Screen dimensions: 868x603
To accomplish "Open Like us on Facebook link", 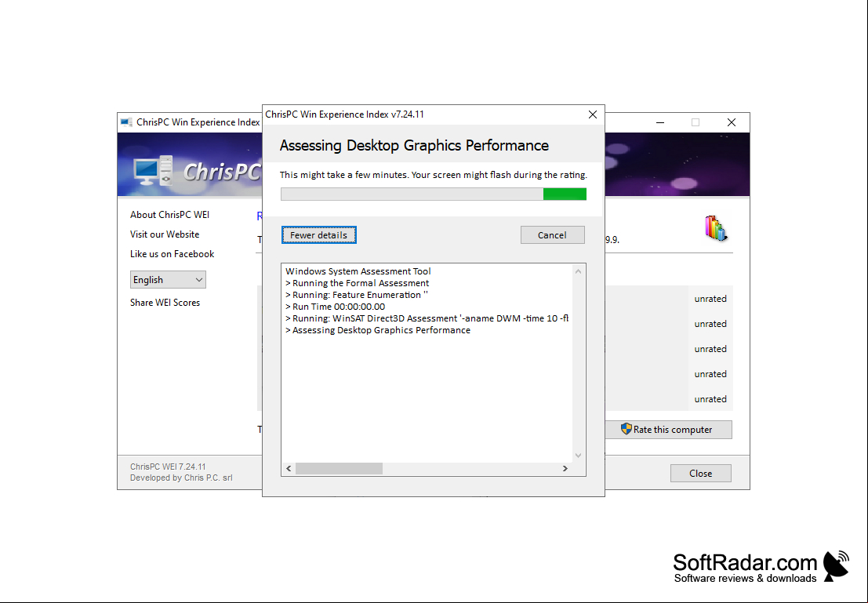I will (x=172, y=254).
